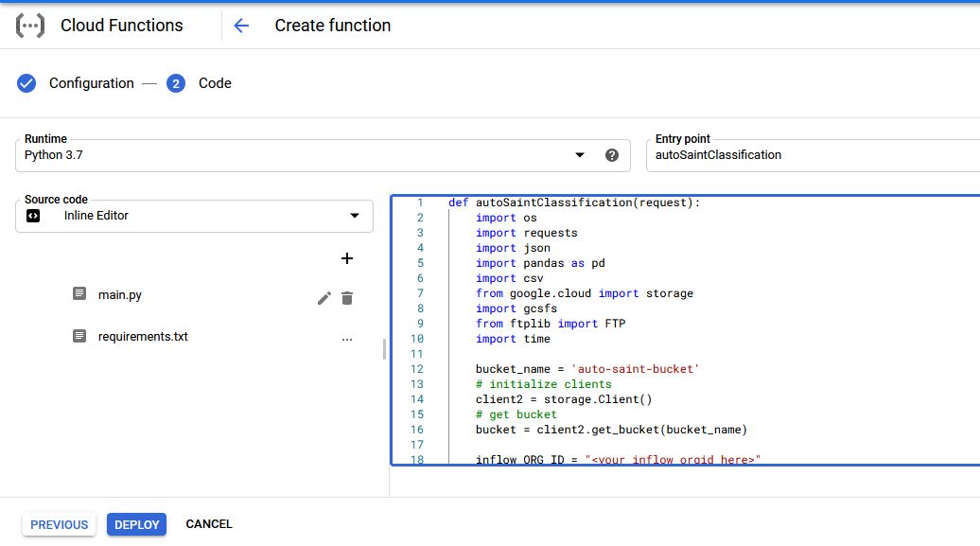Select the Code step label
The image size is (980, 546).
pos(215,83)
